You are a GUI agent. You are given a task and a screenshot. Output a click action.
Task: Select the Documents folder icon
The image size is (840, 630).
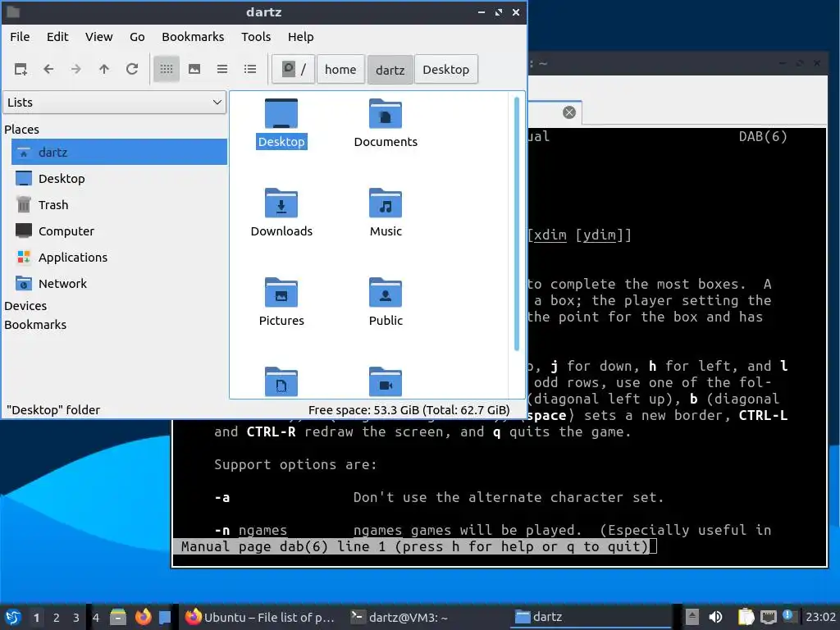[386, 123]
